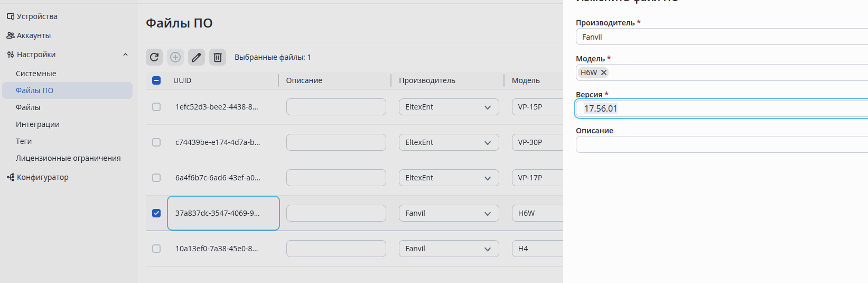Uncheck the selected Fanvil H6W row
This screenshot has height=283, width=868.
tap(156, 213)
